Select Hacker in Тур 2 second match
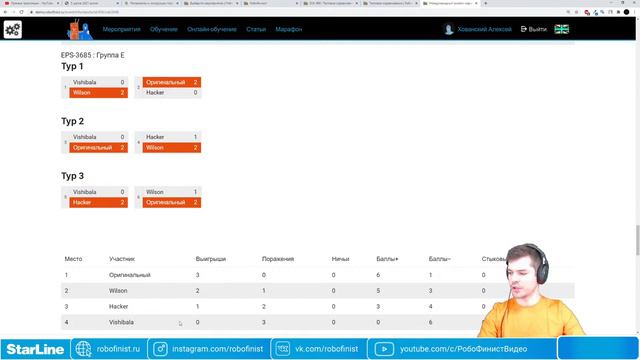This screenshot has height=360, width=640. 171,137
